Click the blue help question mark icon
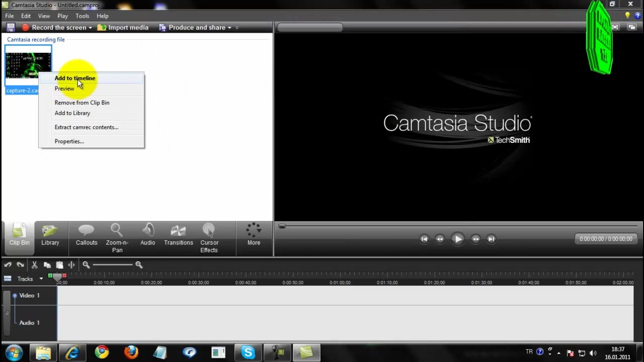 pos(637,16)
